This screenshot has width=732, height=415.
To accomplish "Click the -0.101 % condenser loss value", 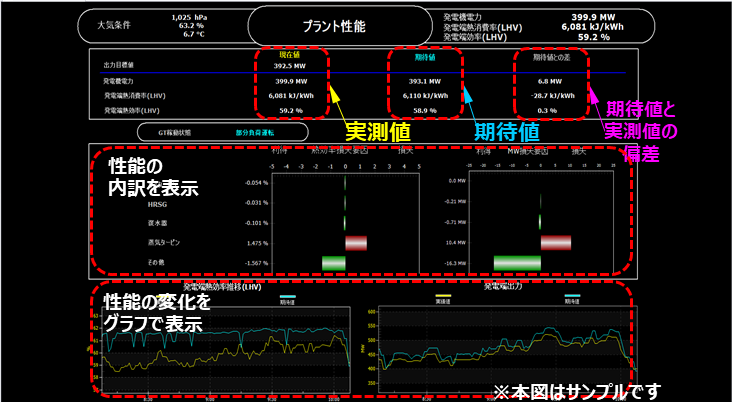I will click(257, 223).
